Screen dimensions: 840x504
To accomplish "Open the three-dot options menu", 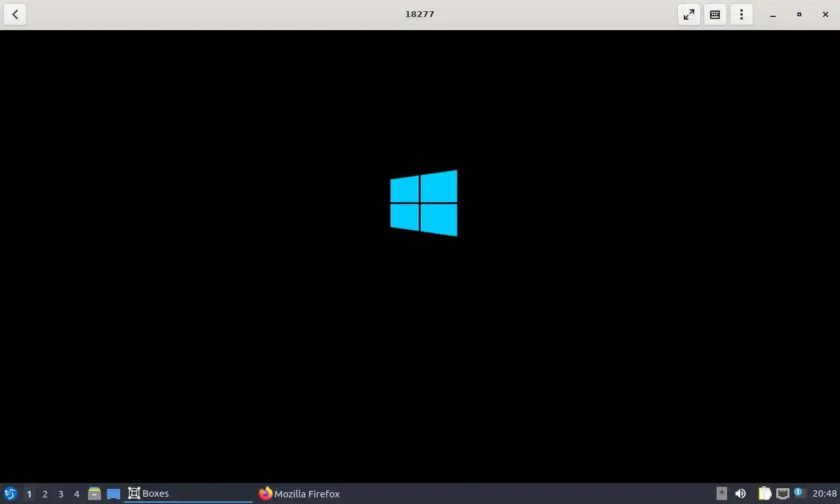I will click(742, 14).
